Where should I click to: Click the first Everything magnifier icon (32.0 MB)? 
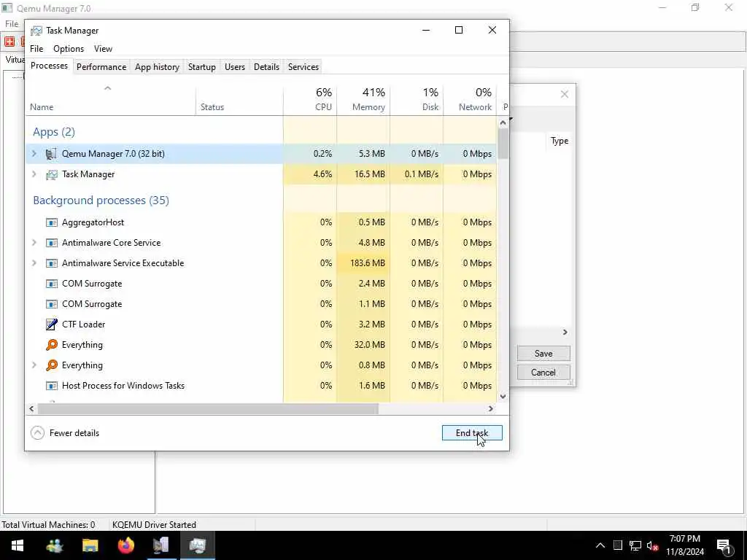click(52, 345)
